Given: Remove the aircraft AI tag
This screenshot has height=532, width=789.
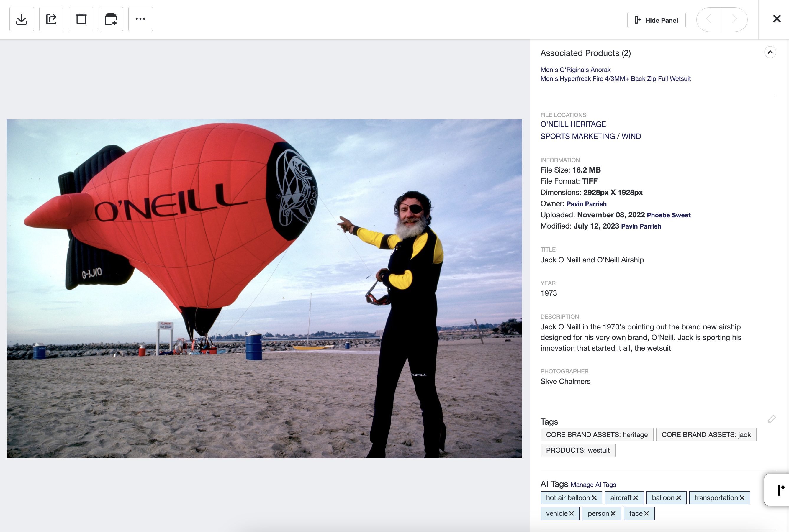Looking at the screenshot, I should 636,498.
